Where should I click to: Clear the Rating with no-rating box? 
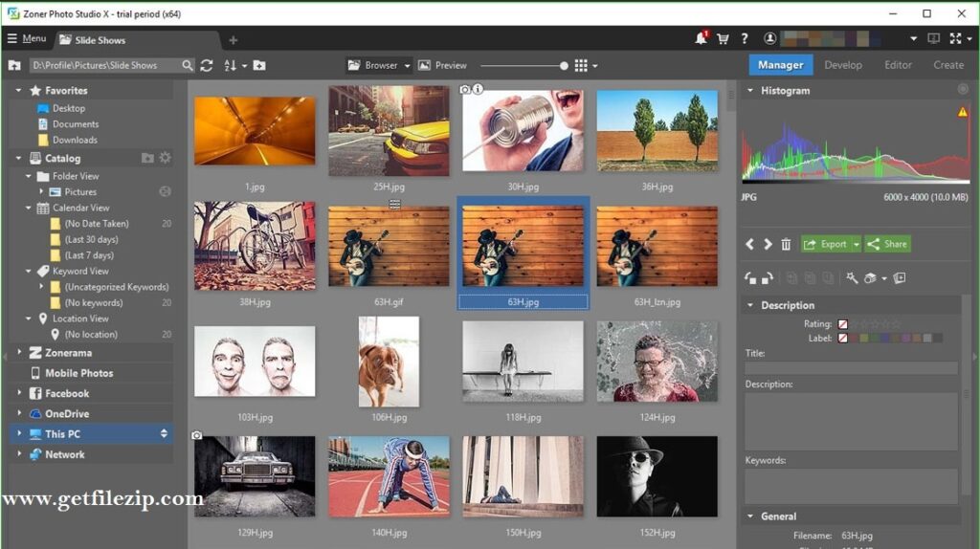(842, 324)
